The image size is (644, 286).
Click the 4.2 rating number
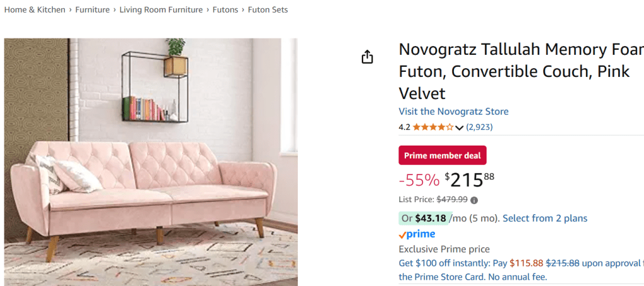[x=404, y=127]
